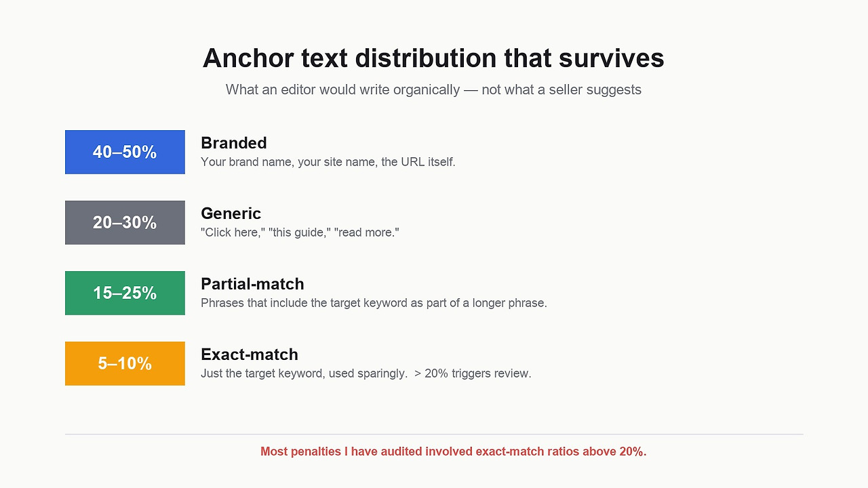Select the orange 5–10% box

(x=125, y=363)
